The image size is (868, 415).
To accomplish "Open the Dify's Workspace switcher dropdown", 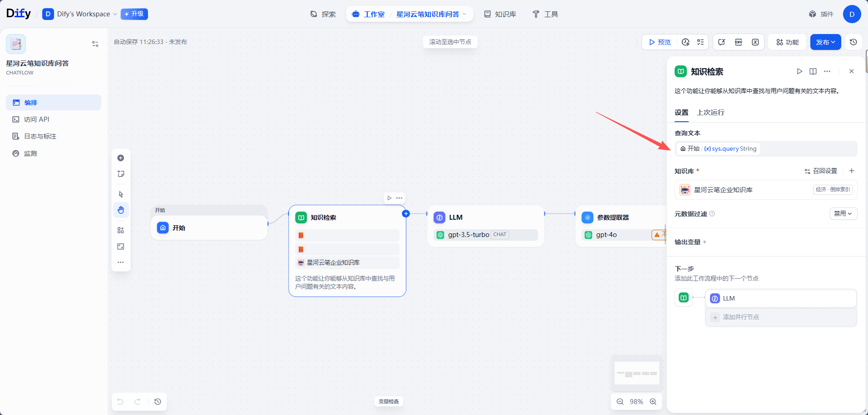I will click(80, 14).
